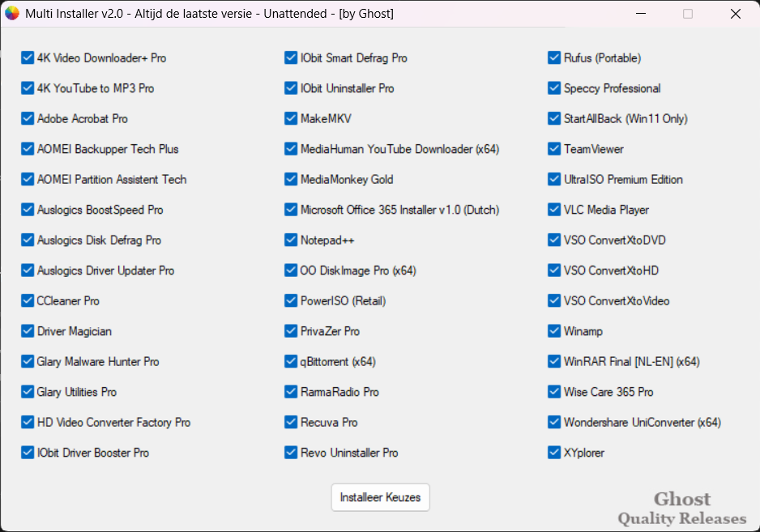Image resolution: width=760 pixels, height=532 pixels.
Task: Close the Multi Installer window
Action: pyautogui.click(x=735, y=14)
